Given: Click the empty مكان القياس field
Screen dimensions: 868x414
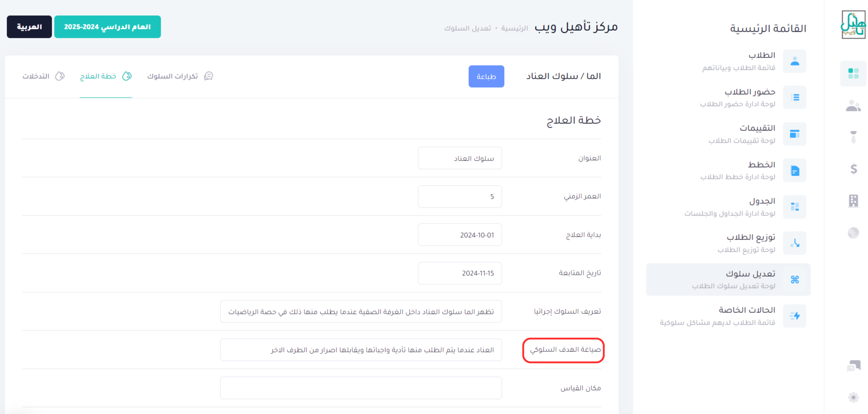Looking at the screenshot, I should (x=361, y=388).
